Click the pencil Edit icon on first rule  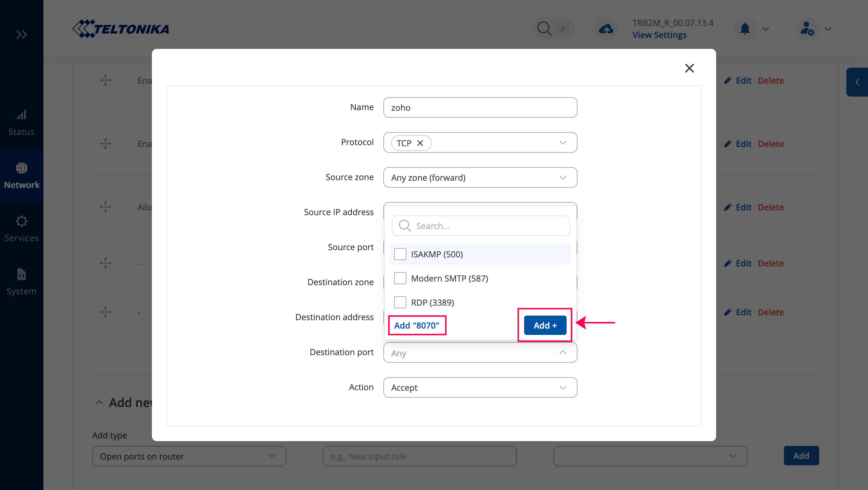click(728, 80)
